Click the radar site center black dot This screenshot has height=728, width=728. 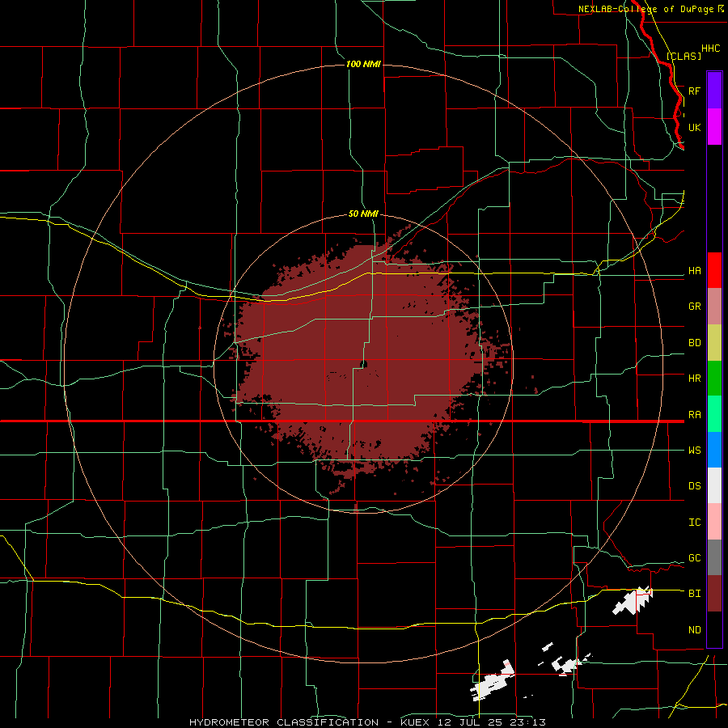point(363,365)
